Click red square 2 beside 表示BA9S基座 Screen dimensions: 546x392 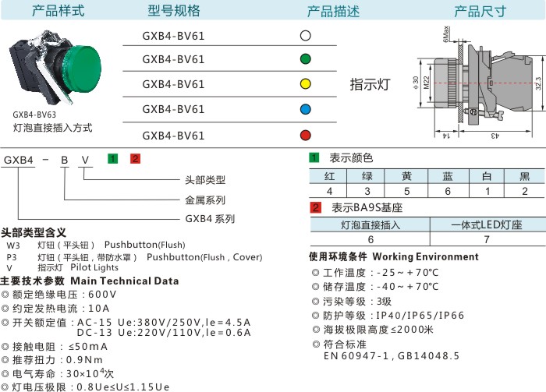coord(315,207)
